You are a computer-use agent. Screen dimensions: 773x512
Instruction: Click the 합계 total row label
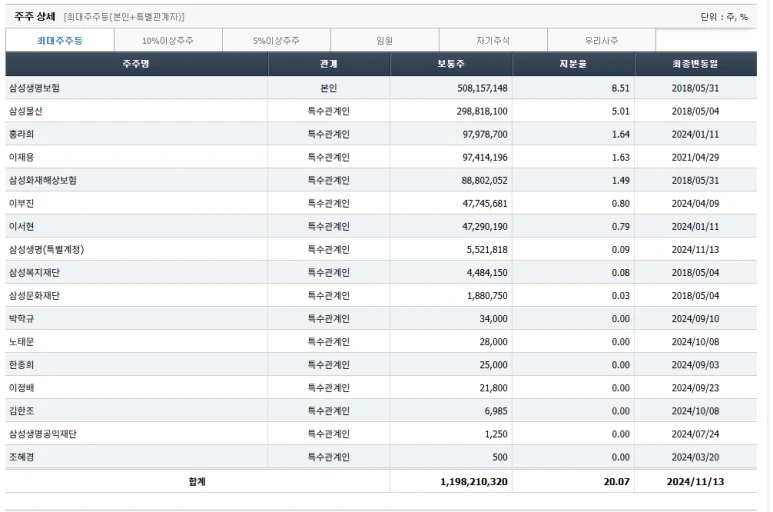(197, 481)
